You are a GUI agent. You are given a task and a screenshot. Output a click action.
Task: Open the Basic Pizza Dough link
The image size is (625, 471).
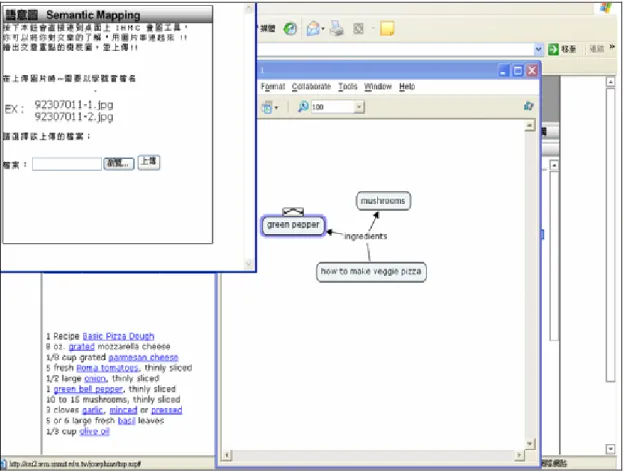point(118,336)
